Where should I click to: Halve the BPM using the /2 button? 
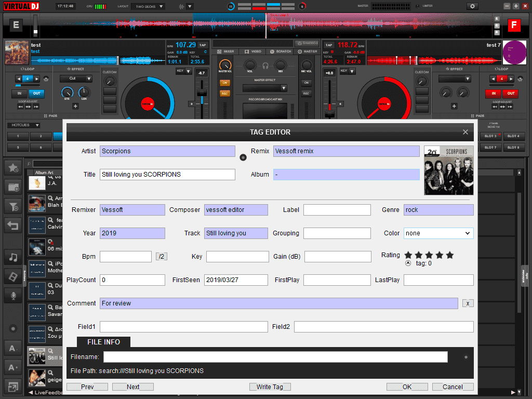coord(162,257)
